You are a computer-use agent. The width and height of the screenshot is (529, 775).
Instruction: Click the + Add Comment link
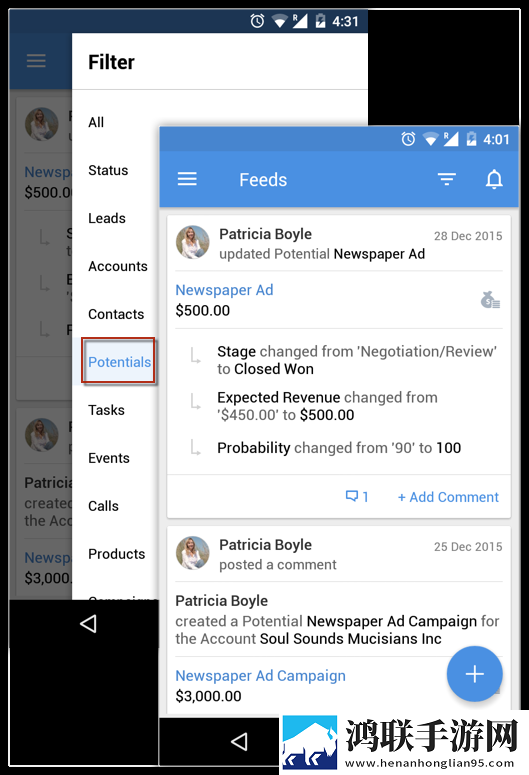tap(448, 497)
